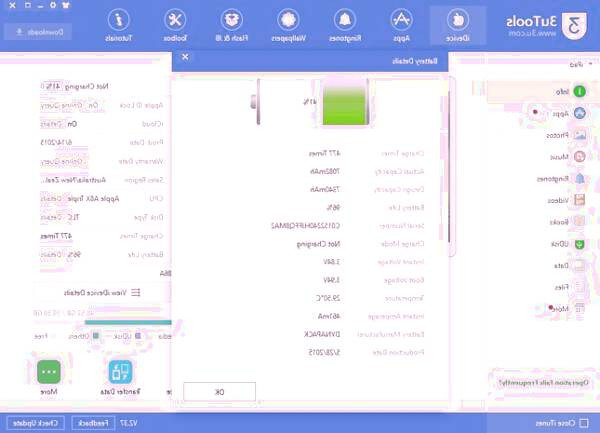This screenshot has width=600, height=433.
Task: Click the 3uTools shield logo
Action: [x=574, y=26]
